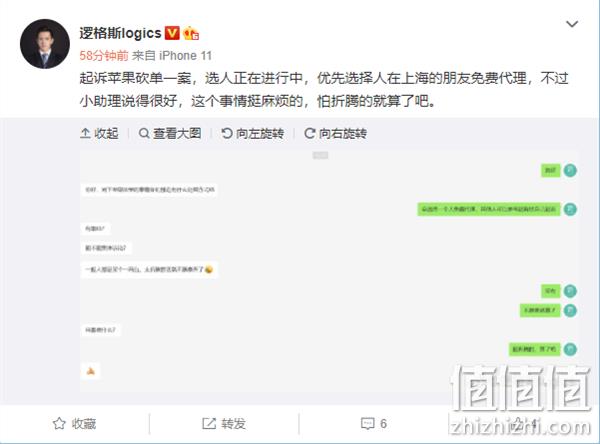The width and height of the screenshot is (600, 444).
Task: Click the 收起 upward arrow icon
Action: [x=85, y=133]
